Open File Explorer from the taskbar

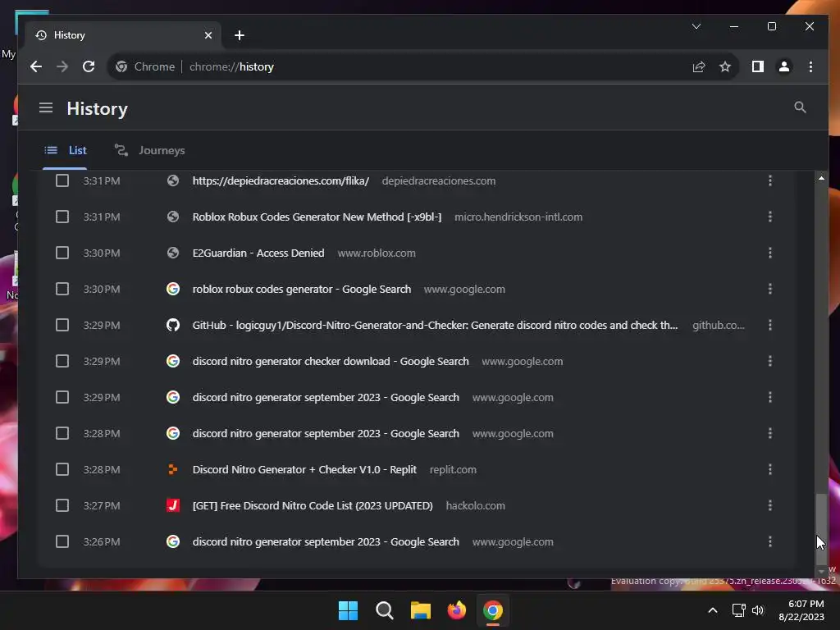[x=421, y=610]
